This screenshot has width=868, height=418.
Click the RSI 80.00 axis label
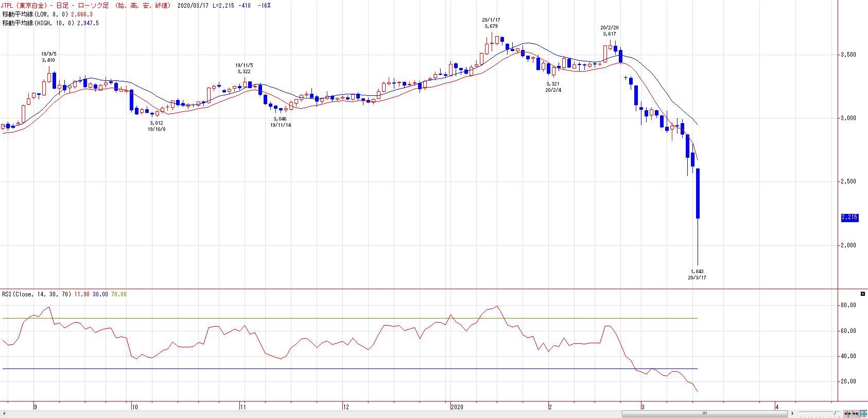click(x=848, y=305)
